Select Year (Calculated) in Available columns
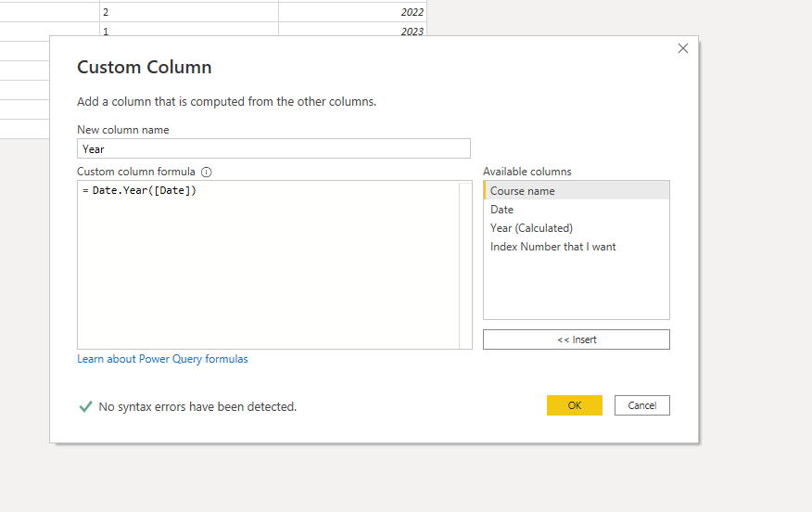This screenshot has height=512, width=812. click(576, 228)
